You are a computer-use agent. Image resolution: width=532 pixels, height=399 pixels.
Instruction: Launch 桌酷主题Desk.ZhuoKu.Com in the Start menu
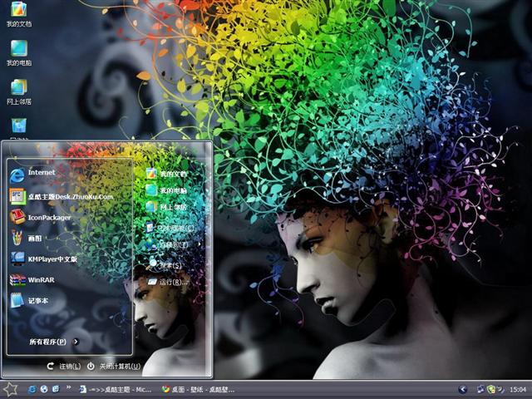pos(62,196)
